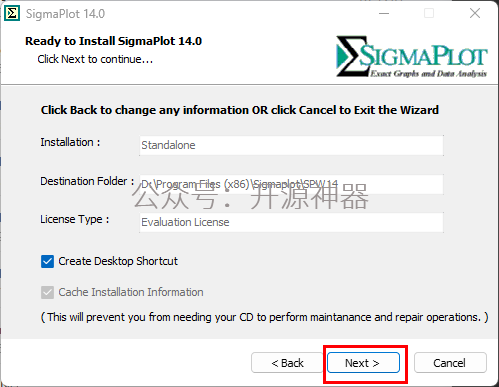
Task: Click the Destination Folder path field
Action: click(x=291, y=184)
